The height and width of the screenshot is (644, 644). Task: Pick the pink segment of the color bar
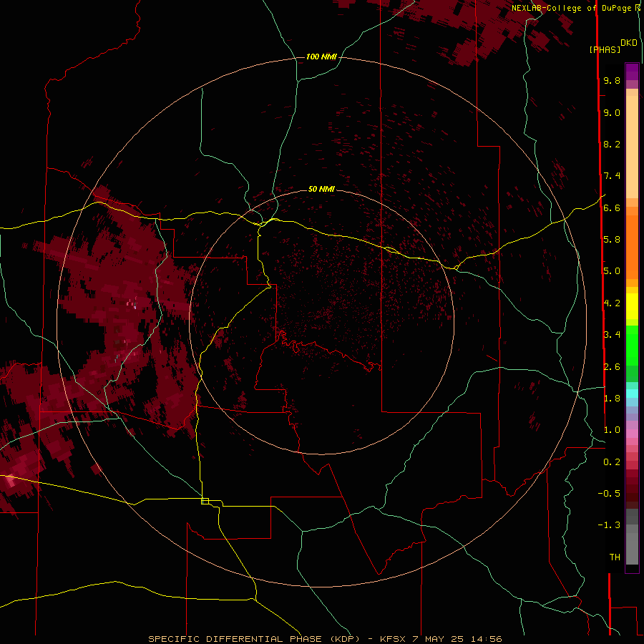point(632,434)
